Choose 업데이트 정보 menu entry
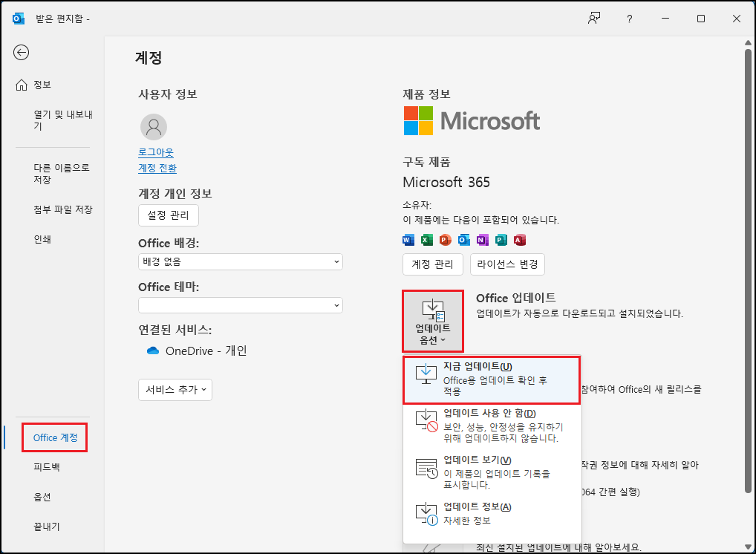 click(x=492, y=514)
